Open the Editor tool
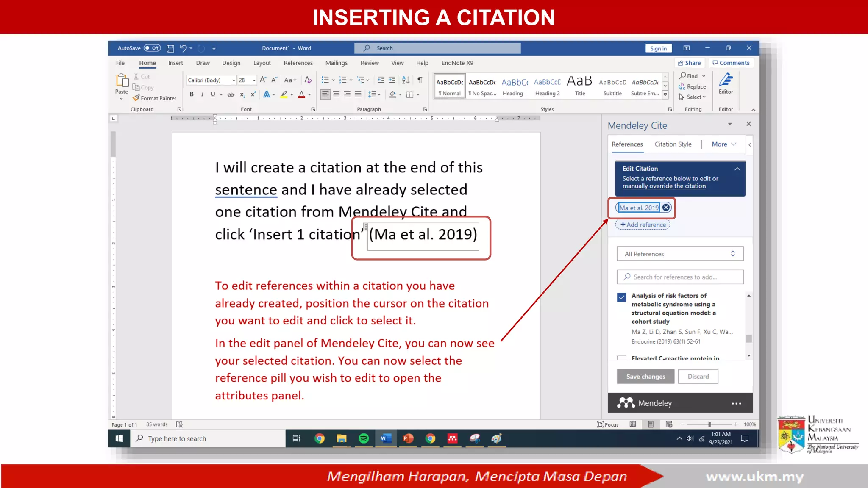The width and height of the screenshot is (868, 488). point(726,83)
